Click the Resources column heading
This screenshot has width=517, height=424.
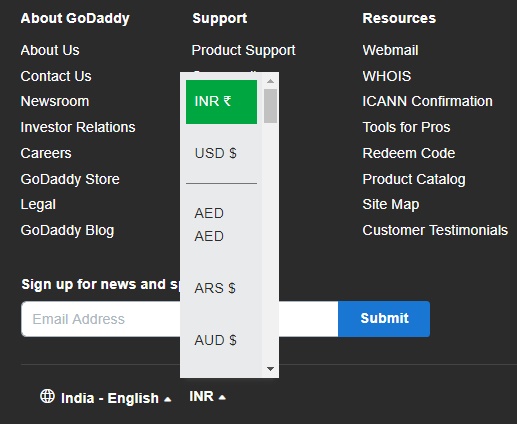[x=399, y=18]
